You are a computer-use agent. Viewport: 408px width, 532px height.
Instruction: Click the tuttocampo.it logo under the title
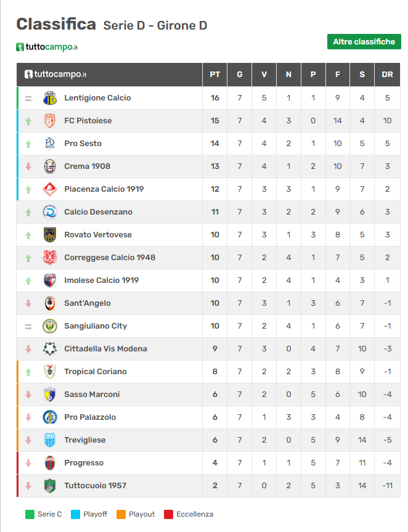[x=47, y=47]
